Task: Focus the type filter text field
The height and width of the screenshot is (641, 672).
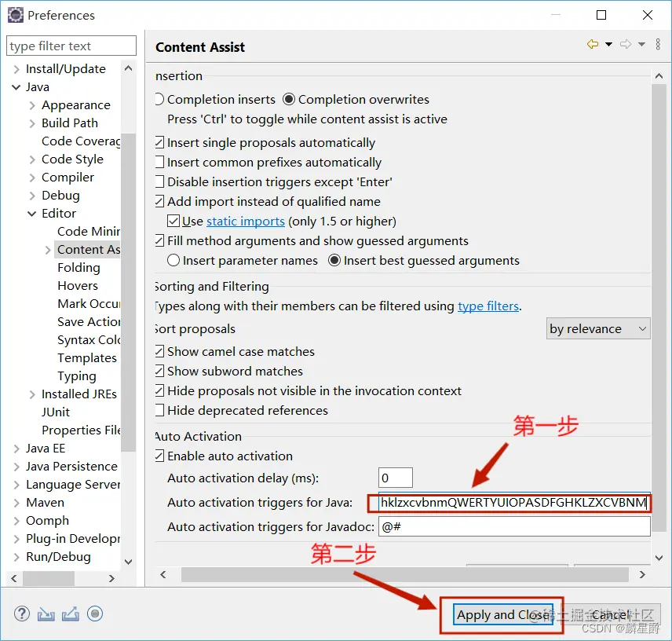Action: tap(71, 46)
